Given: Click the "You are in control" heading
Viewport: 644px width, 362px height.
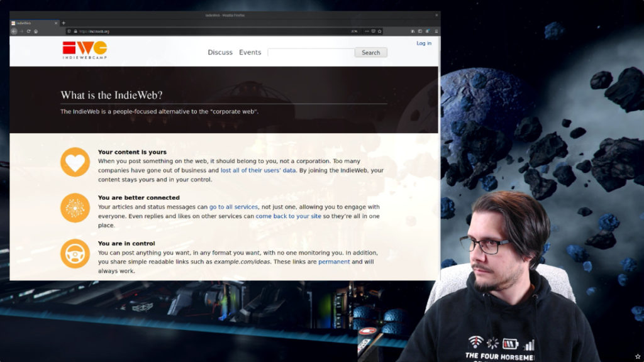Looking at the screenshot, I should (126, 243).
